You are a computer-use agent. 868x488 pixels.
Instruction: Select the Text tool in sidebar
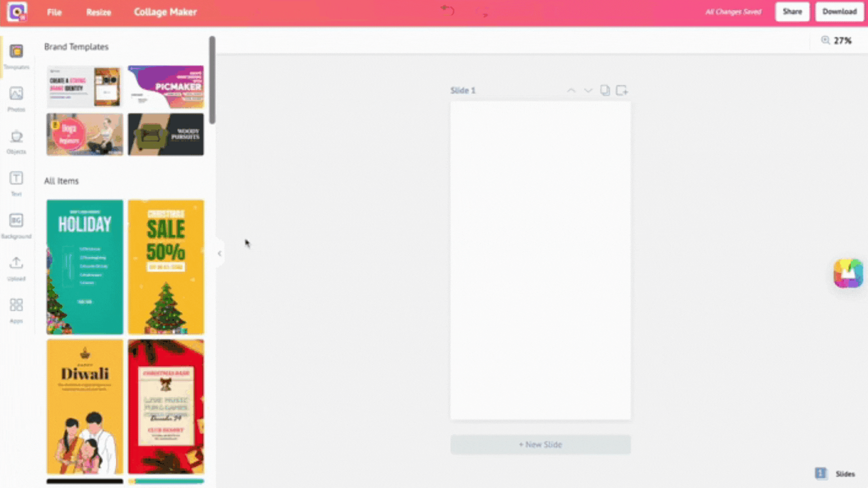pyautogui.click(x=16, y=183)
